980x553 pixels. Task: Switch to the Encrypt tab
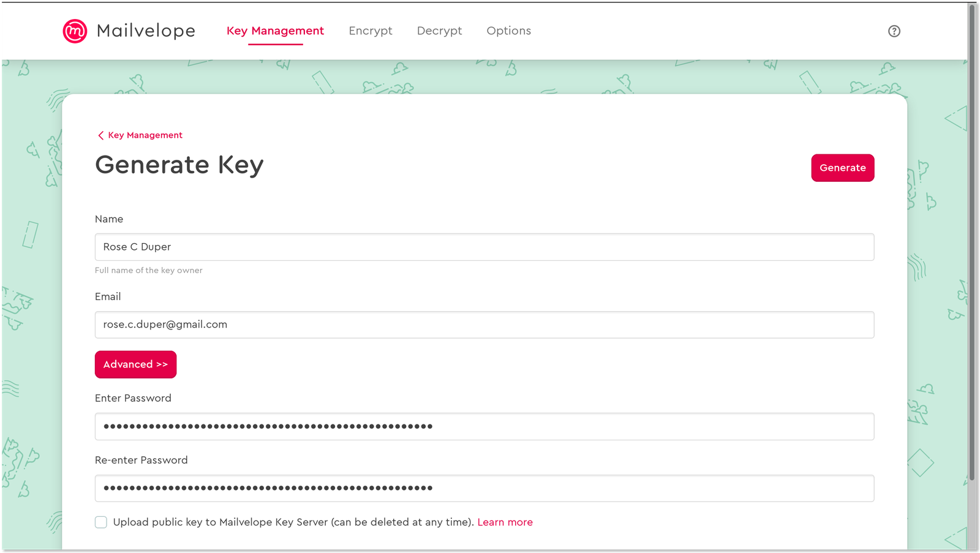pyautogui.click(x=371, y=31)
